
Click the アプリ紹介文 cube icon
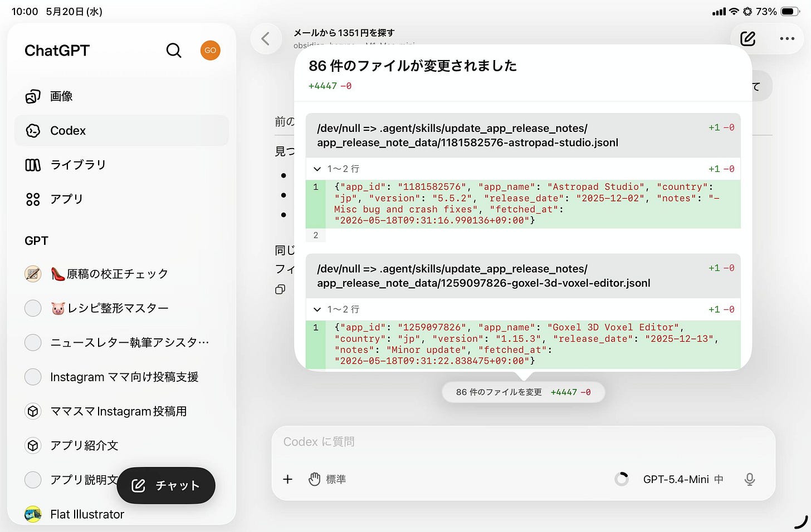click(x=33, y=445)
